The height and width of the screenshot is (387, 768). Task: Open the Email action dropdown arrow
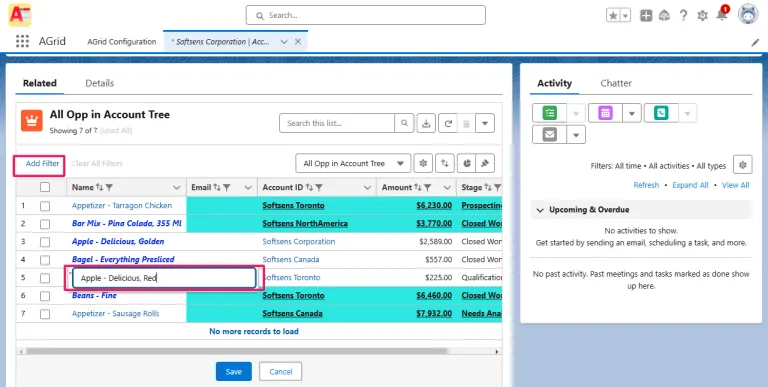click(576, 135)
